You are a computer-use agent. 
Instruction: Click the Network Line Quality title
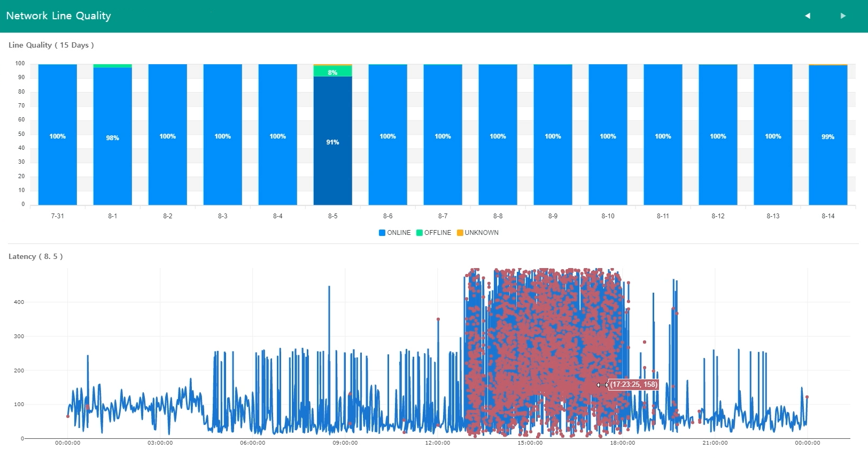click(59, 16)
